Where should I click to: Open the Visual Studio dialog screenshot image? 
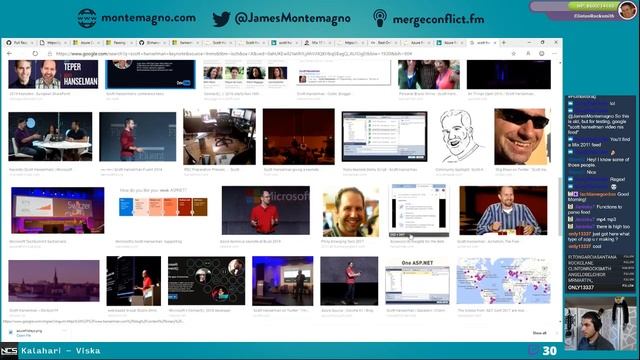click(384, 136)
